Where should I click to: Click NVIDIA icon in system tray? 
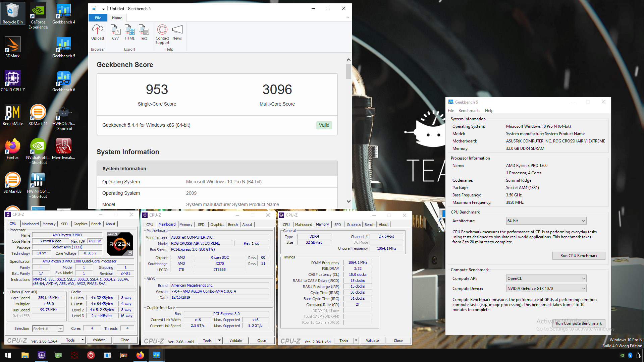click(622, 355)
